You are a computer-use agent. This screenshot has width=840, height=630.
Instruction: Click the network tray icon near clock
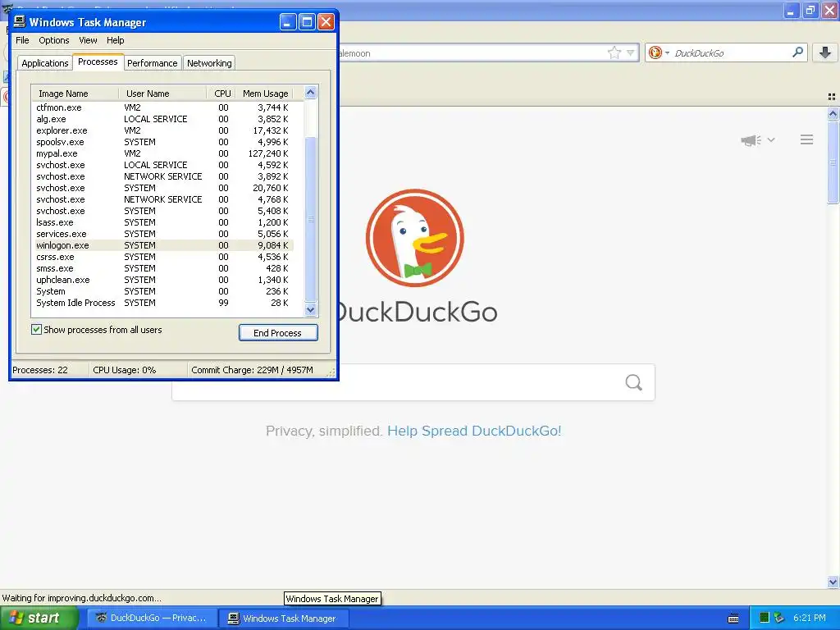(x=779, y=618)
